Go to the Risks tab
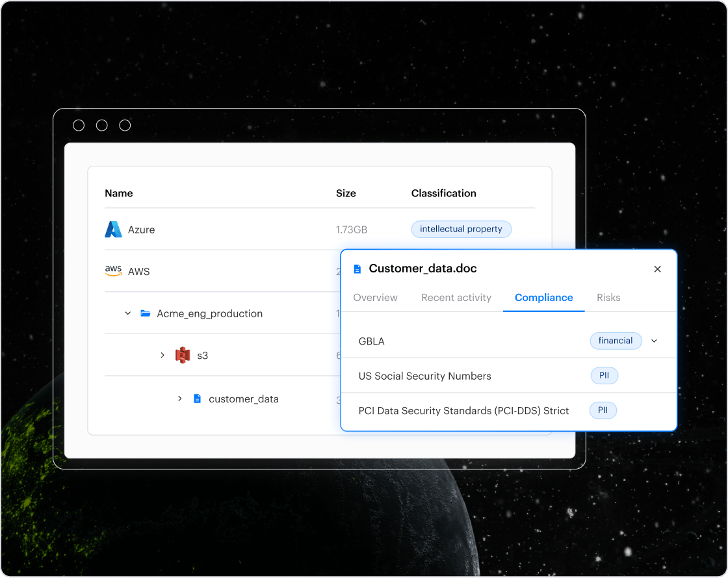The height and width of the screenshot is (578, 728). coord(608,298)
